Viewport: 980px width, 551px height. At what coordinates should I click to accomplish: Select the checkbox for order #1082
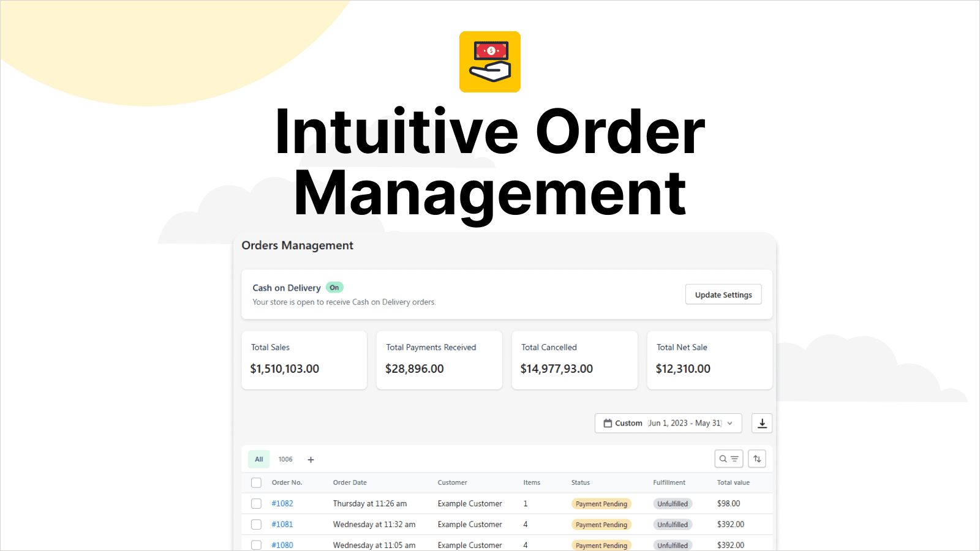click(256, 504)
